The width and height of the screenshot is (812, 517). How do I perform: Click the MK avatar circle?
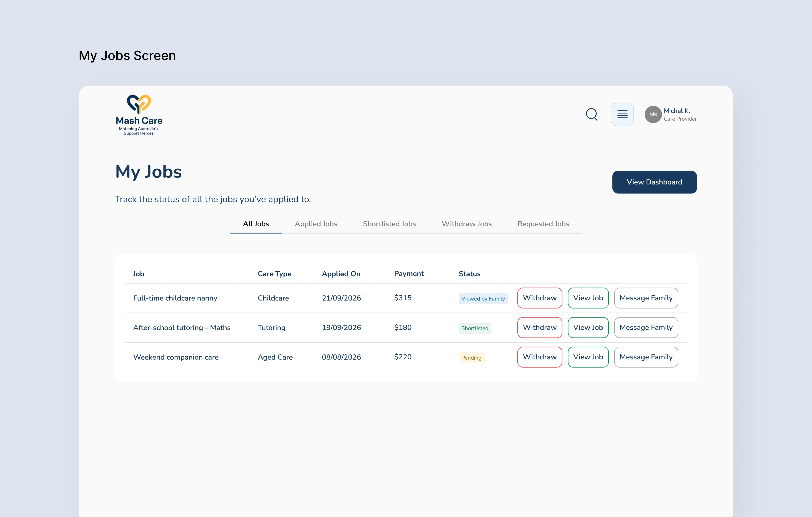653,114
